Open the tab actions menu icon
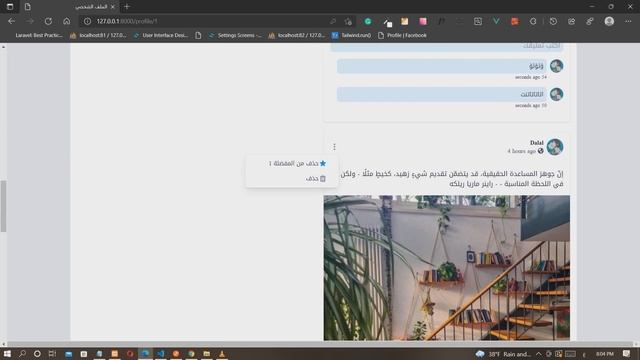This screenshot has height=360, width=640. [x=10, y=7]
